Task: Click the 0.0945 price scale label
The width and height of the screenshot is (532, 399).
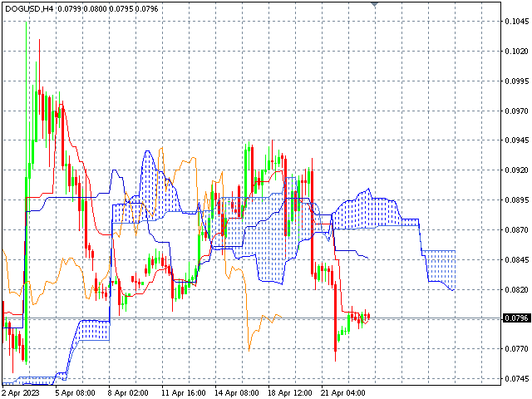Action: [x=516, y=140]
